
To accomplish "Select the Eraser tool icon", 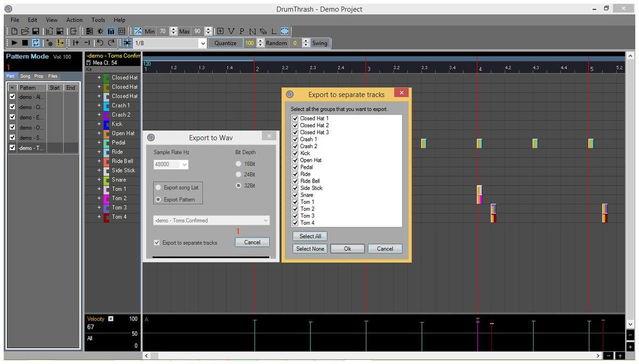I will coord(263,31).
